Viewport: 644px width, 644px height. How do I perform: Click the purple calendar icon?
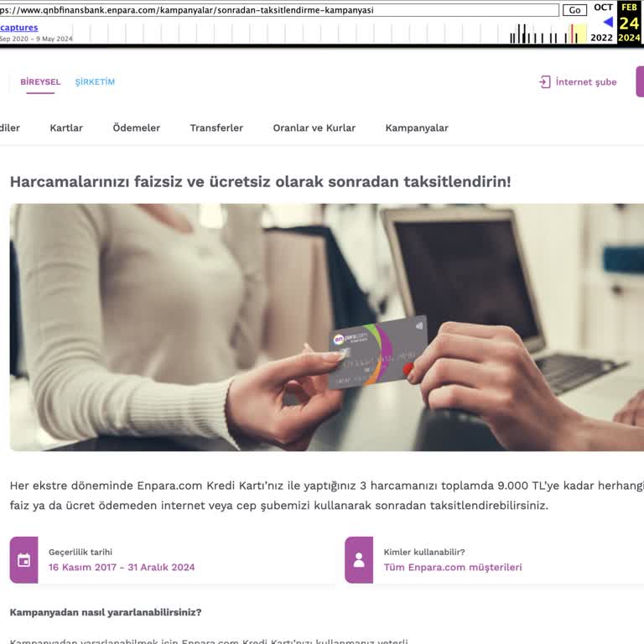(x=23, y=560)
